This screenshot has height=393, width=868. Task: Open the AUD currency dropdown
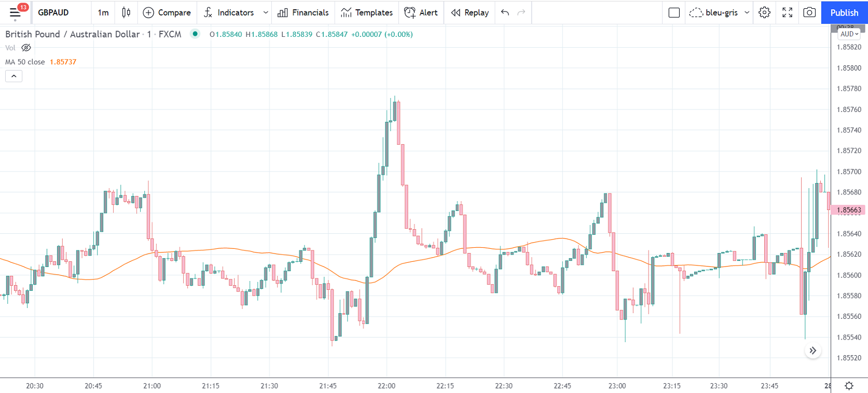(x=849, y=34)
